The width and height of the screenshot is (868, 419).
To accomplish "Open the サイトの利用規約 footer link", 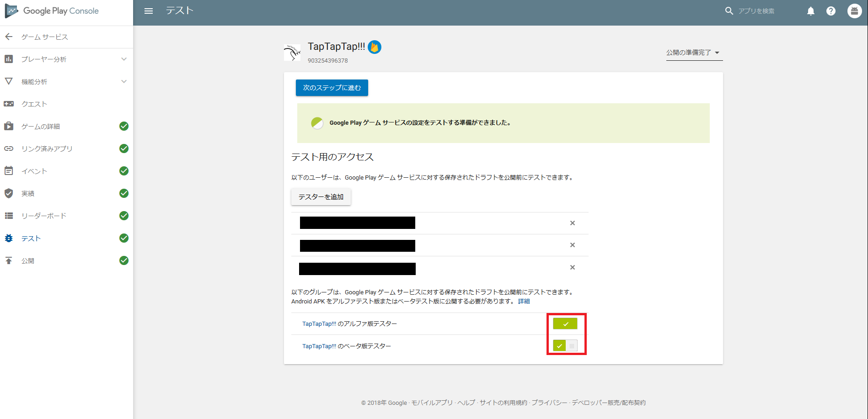I will tap(503, 403).
